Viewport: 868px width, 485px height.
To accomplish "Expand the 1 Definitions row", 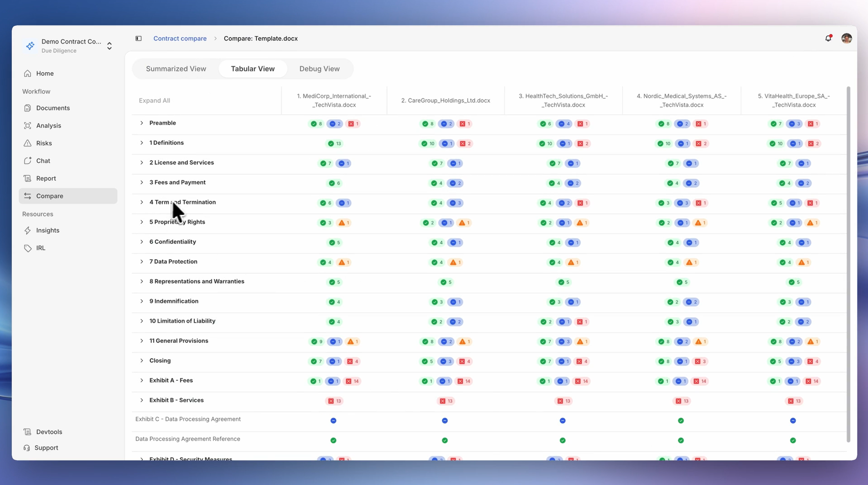I will [142, 143].
